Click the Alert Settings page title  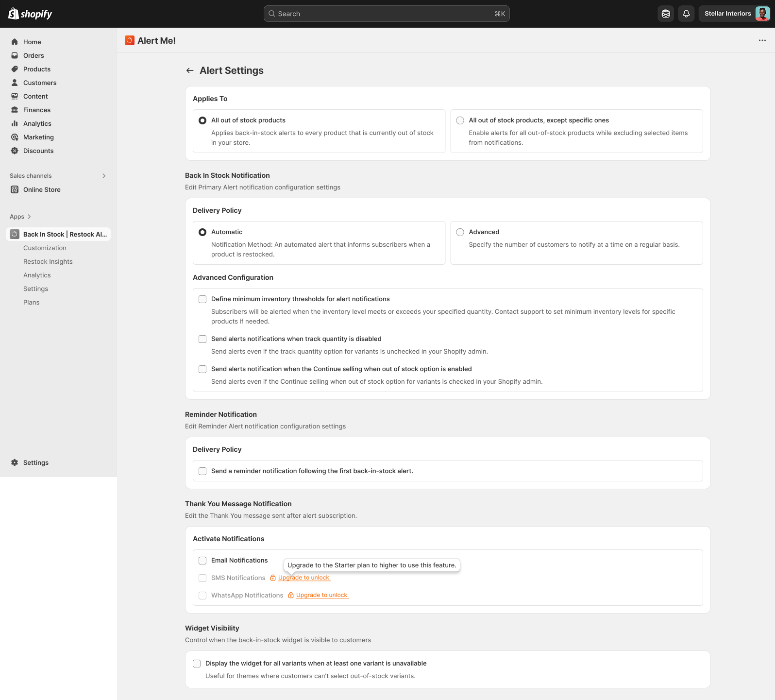click(232, 70)
